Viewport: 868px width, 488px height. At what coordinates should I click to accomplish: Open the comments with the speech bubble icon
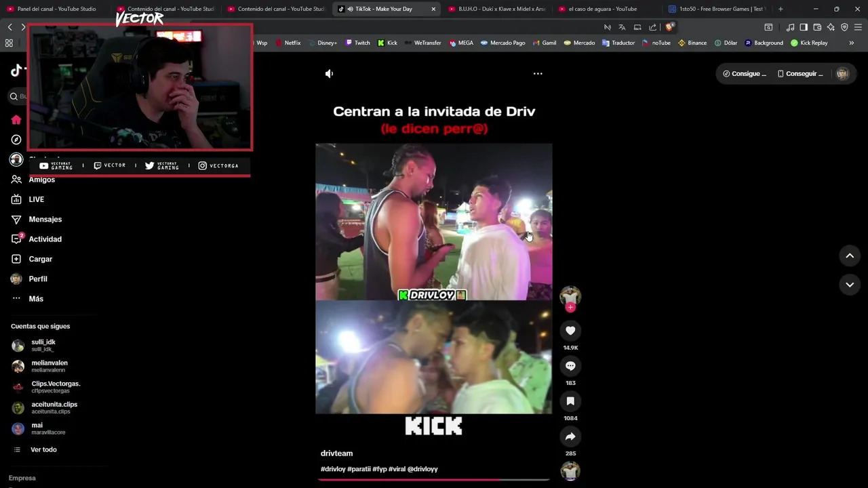point(570,366)
